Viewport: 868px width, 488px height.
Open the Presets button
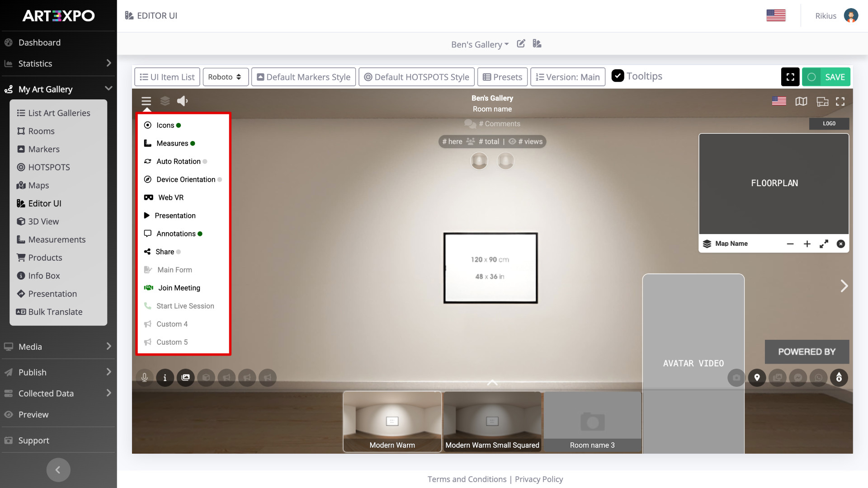click(x=503, y=77)
